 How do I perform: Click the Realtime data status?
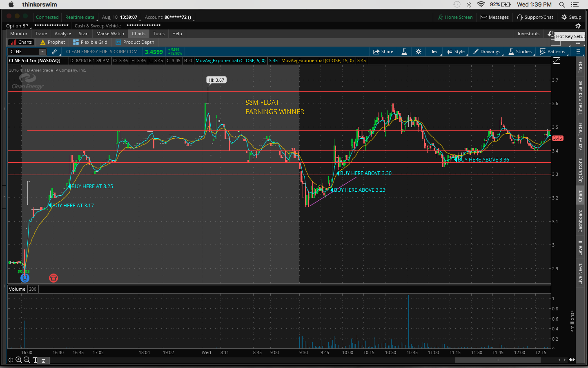pyautogui.click(x=80, y=17)
